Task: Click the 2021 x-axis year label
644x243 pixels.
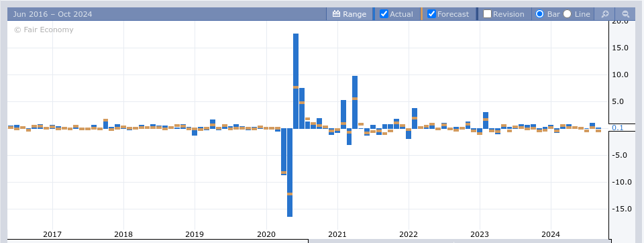Action: 337,234
